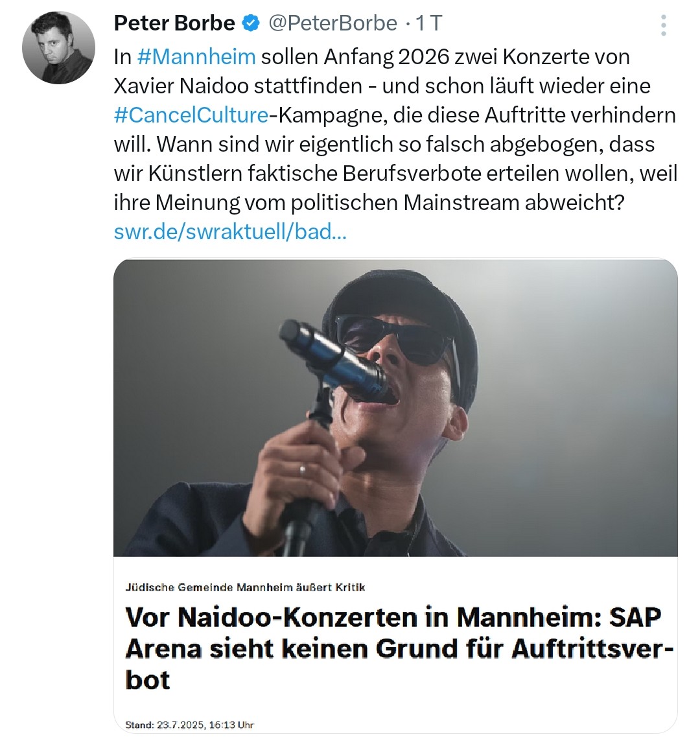700x739 pixels.
Task: Open the #Mannheim hashtag
Action: pos(197,57)
